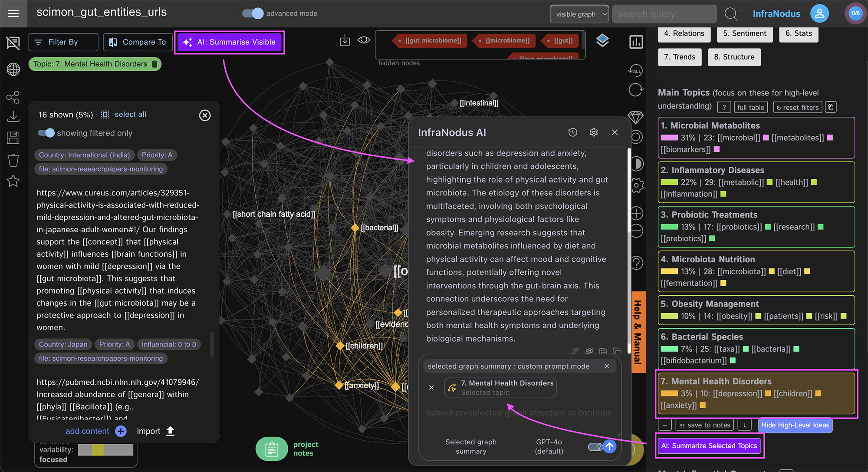Screen dimensions: 868x472
Task: Toggle hidden nodes eye icon
Action: (364, 40)
